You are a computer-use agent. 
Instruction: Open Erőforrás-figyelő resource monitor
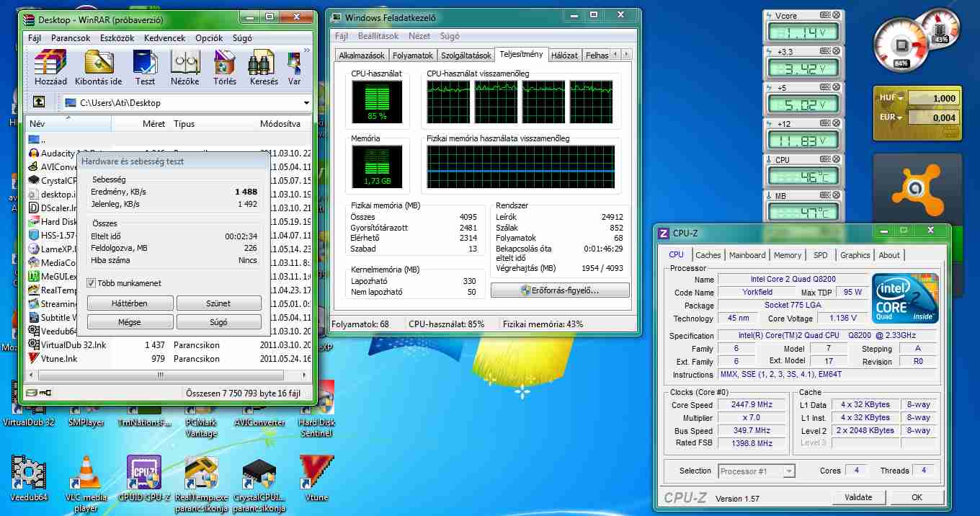coord(560,290)
